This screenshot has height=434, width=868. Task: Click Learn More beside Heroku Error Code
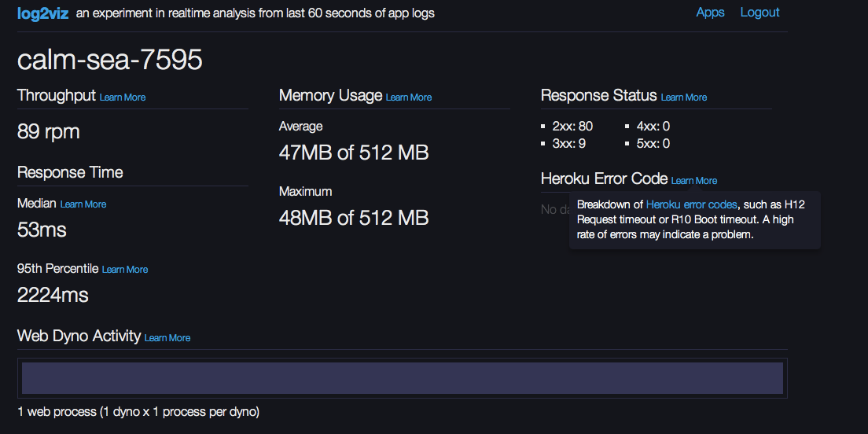[x=694, y=181]
